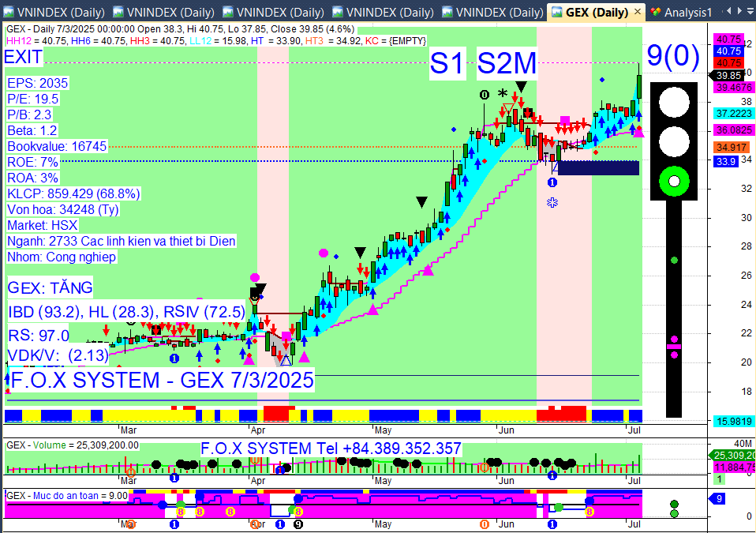The width and height of the screenshot is (756, 533).
Task: Open the tab list dropdown arrow
Action: (x=750, y=10)
